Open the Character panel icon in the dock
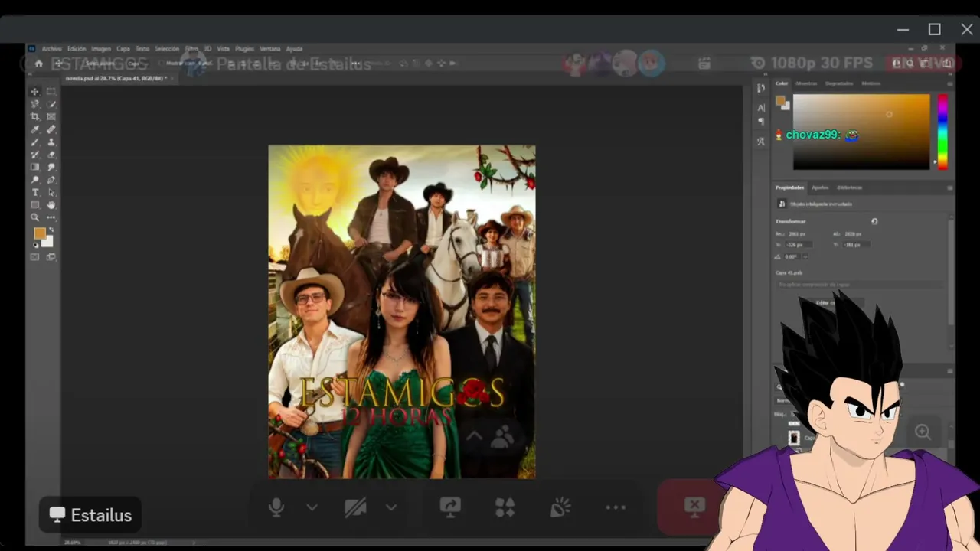The image size is (980, 551). click(x=761, y=108)
